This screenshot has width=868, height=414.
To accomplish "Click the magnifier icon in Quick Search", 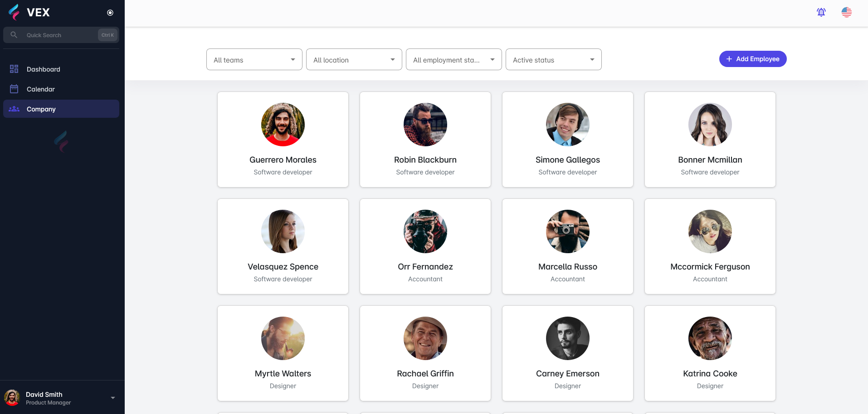I will pos(14,34).
